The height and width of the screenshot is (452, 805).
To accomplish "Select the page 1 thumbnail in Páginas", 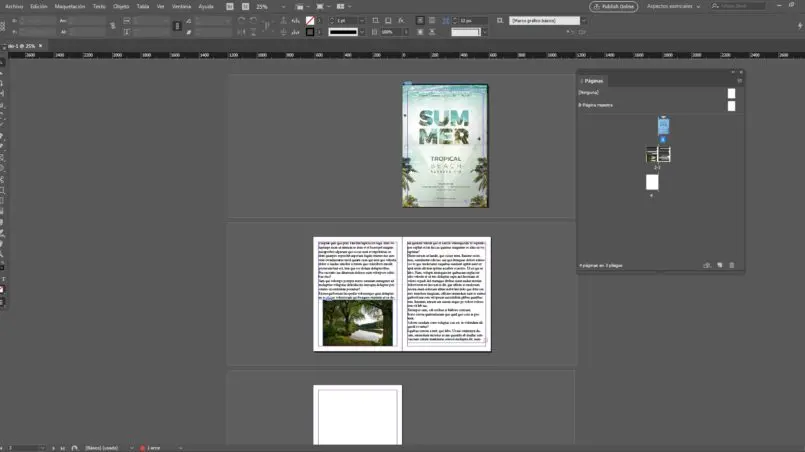I will pyautogui.click(x=663, y=126).
